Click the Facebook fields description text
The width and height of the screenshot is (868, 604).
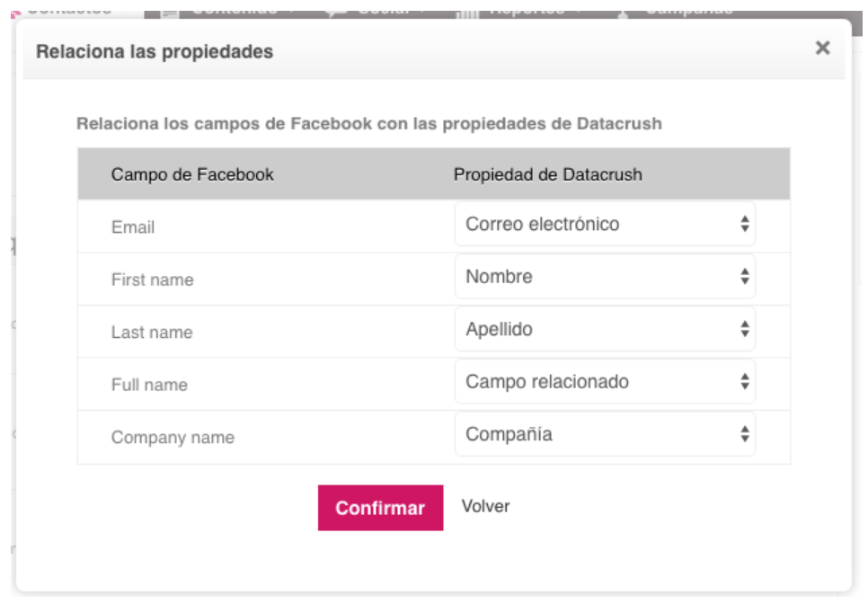coord(368,123)
